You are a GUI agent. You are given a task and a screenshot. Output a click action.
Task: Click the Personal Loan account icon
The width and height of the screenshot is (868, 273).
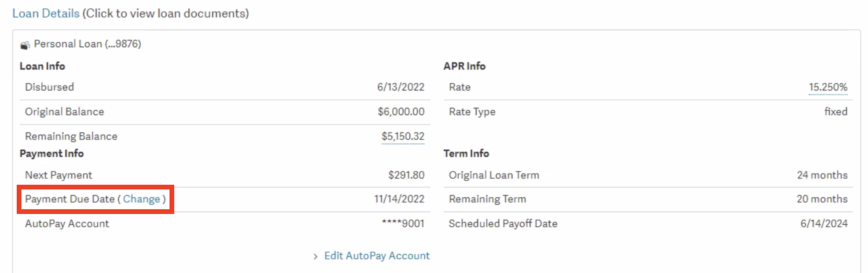pos(25,45)
